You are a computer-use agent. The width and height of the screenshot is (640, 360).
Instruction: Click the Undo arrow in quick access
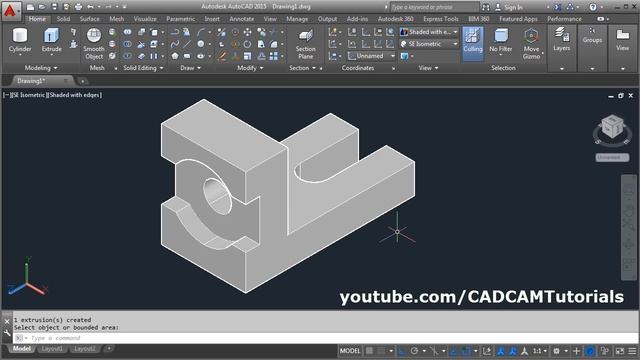coord(90,7)
